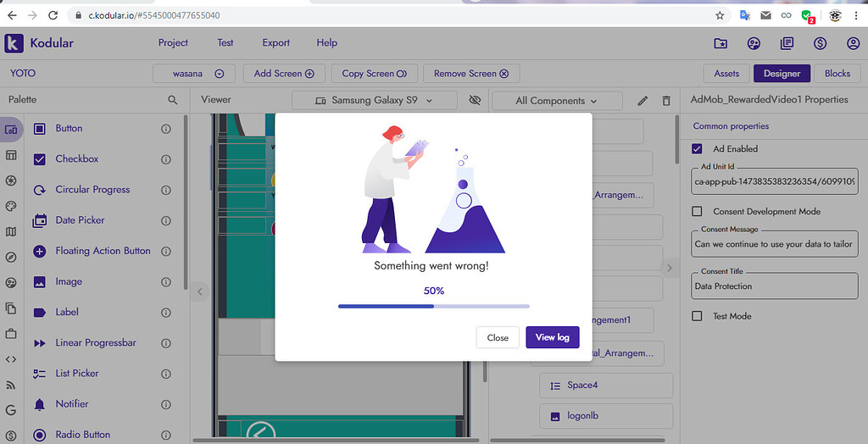Viewport: 868px width, 444px height.
Task: Open the Samsung Galaxy S9 device dropdown
Action: [x=374, y=101]
